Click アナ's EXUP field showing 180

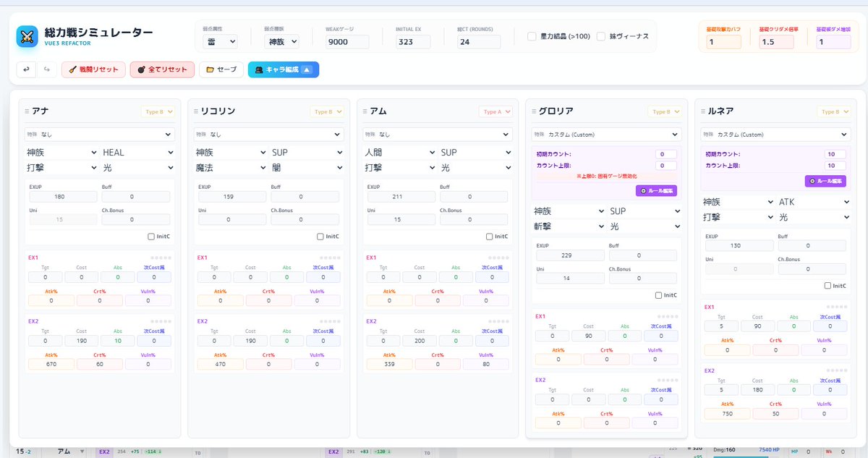tap(63, 197)
